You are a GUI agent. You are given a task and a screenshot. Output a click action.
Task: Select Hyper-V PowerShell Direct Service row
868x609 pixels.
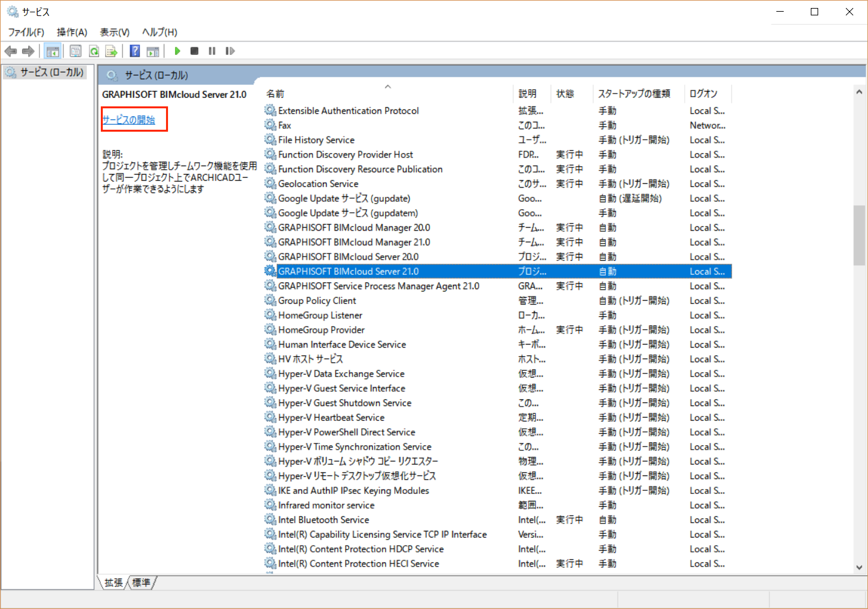tap(498, 432)
